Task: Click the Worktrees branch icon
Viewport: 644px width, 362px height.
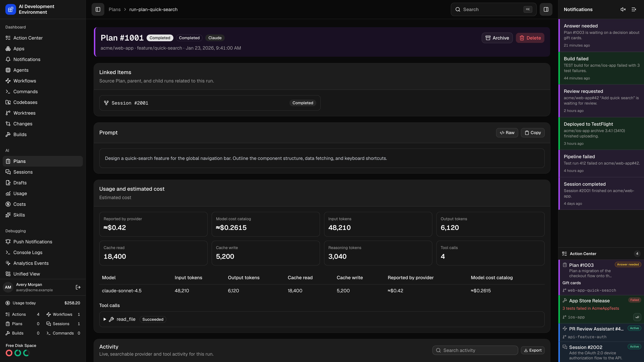Action: [x=8, y=113]
